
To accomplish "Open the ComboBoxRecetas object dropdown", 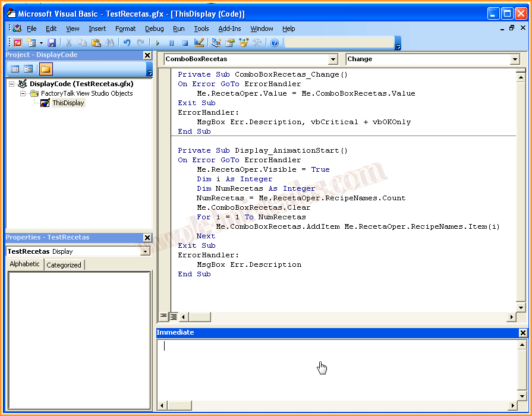I will click(x=333, y=59).
